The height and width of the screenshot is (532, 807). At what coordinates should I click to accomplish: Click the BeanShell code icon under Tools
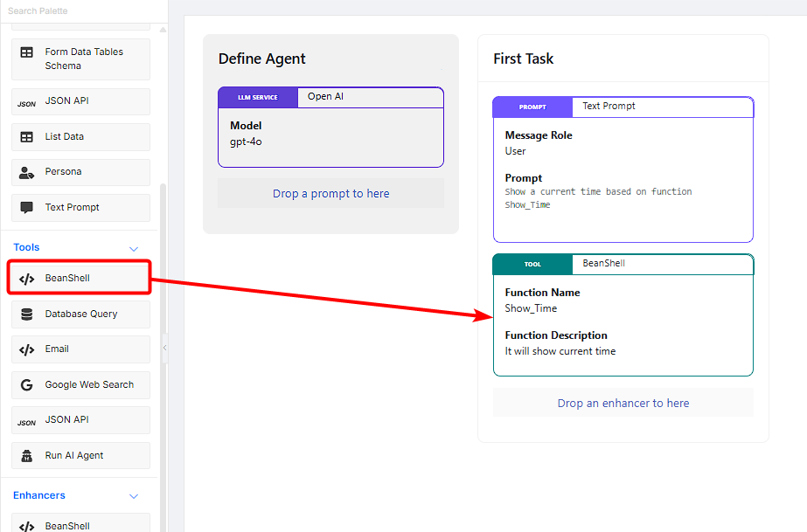pyautogui.click(x=27, y=280)
